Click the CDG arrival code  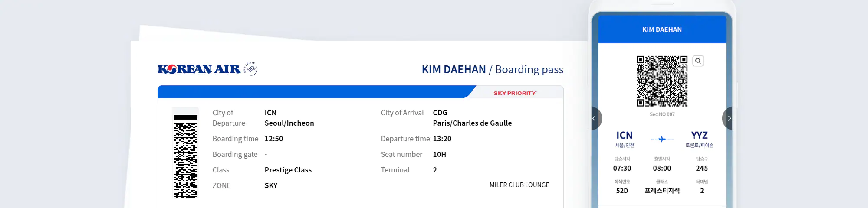440,113
